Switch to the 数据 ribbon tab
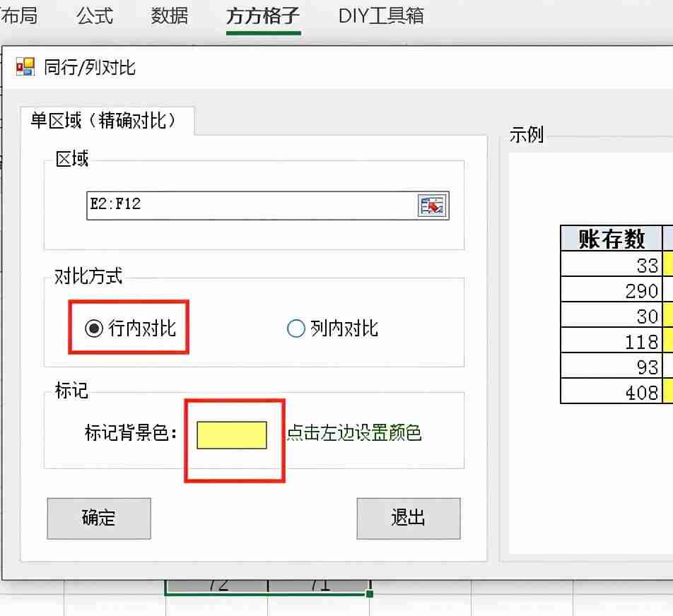 coord(170,16)
